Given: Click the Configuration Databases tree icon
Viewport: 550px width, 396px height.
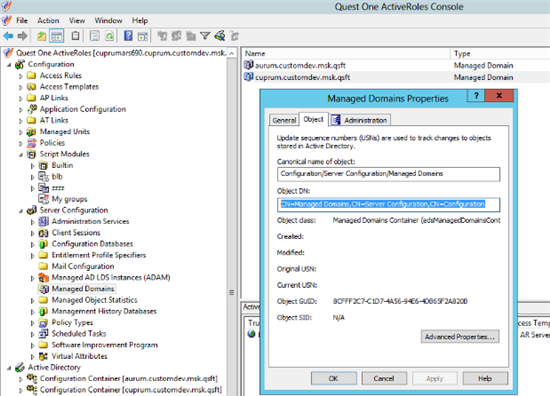Looking at the screenshot, I should click(43, 244).
